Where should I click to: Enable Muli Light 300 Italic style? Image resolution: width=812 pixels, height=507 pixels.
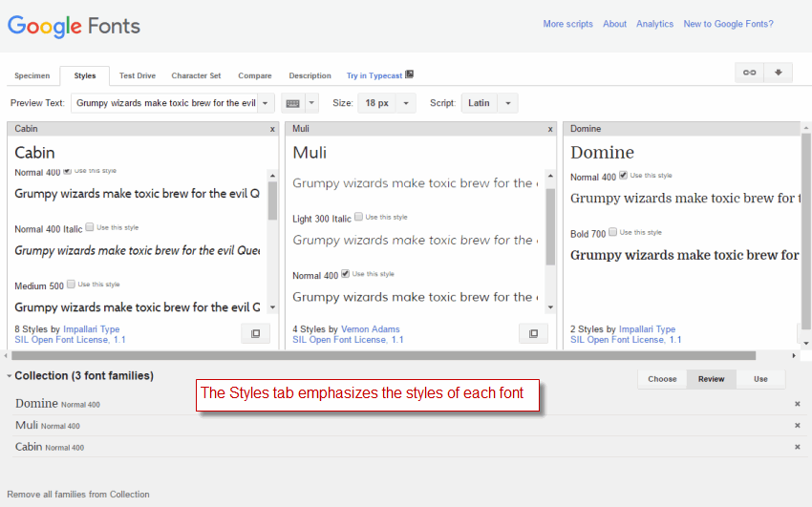point(358,217)
